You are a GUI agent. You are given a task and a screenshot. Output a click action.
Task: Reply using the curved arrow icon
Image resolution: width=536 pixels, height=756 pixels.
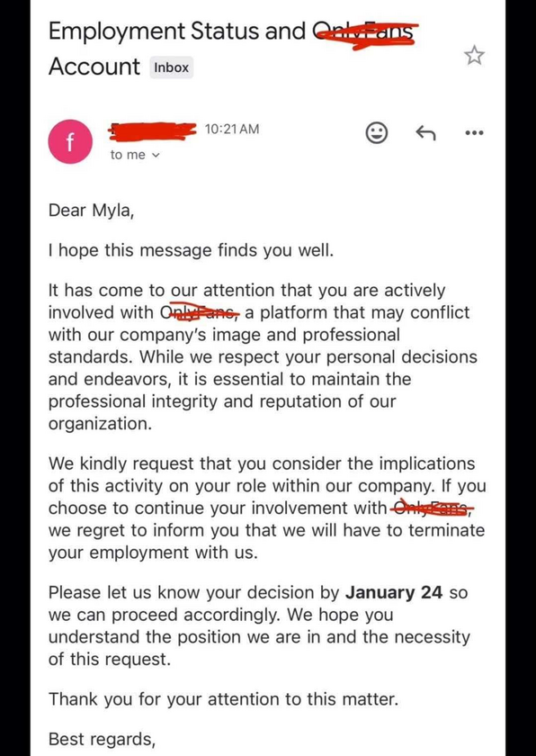coord(425,132)
